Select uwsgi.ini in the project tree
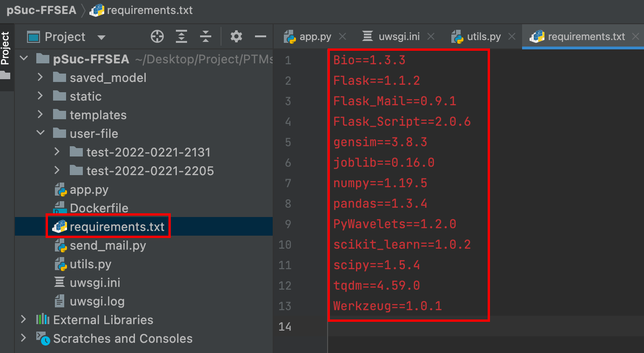 coord(95,283)
